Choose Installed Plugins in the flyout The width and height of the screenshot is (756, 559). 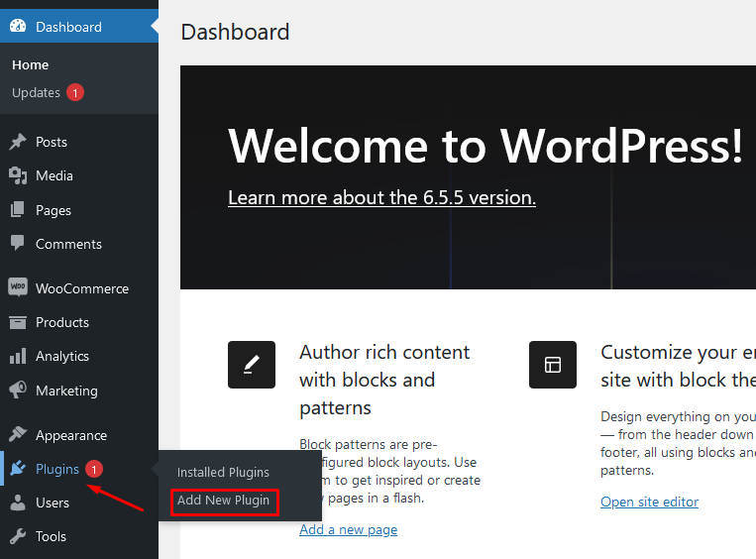tap(223, 473)
